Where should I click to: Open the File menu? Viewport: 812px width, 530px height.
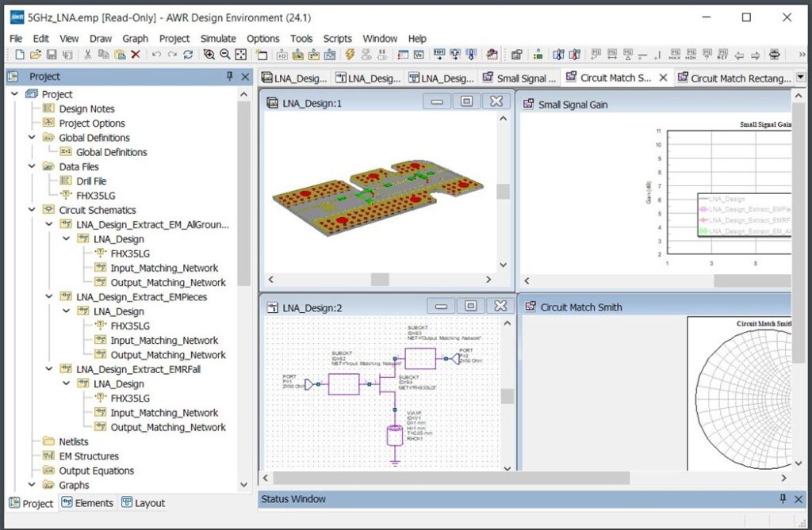[16, 38]
